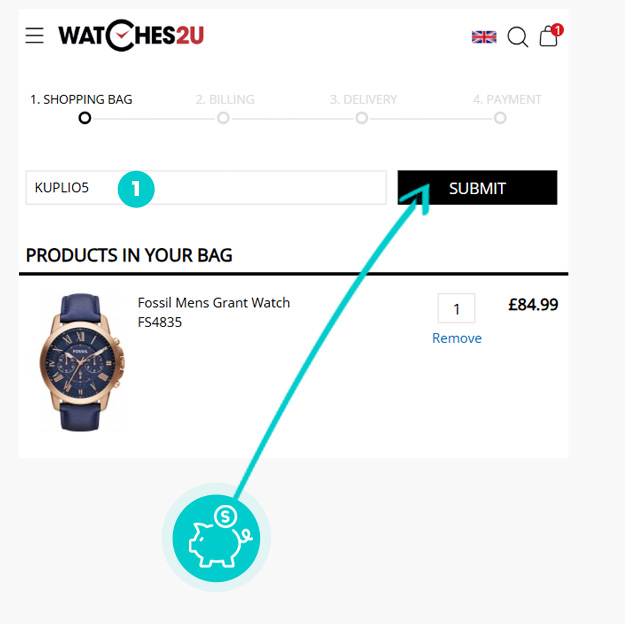Select the Billing step circle
Viewport: 625px width, 624px height.
click(223, 118)
